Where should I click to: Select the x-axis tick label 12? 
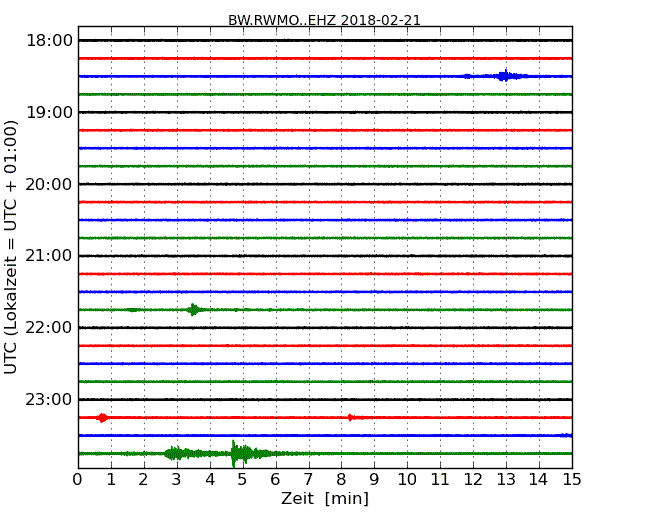pos(473,480)
